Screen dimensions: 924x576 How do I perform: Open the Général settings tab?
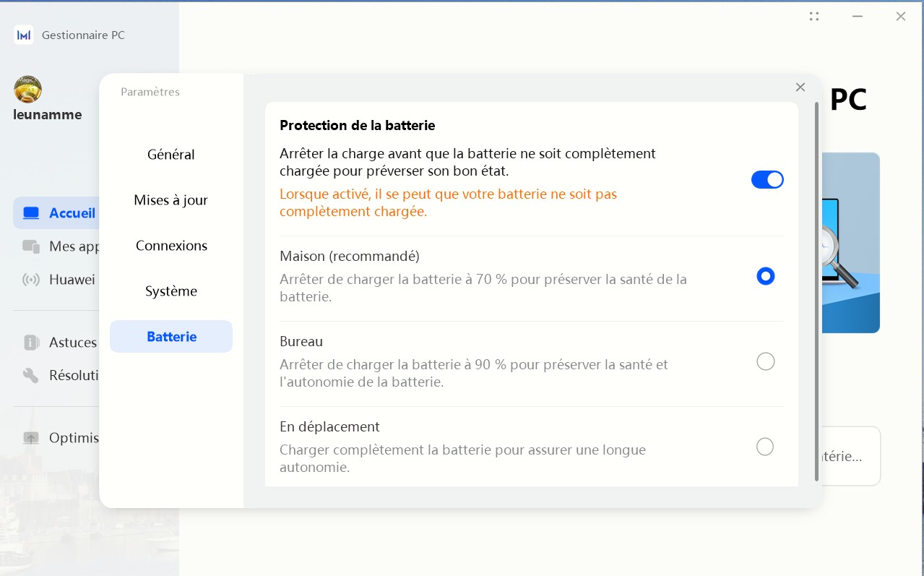tap(171, 155)
